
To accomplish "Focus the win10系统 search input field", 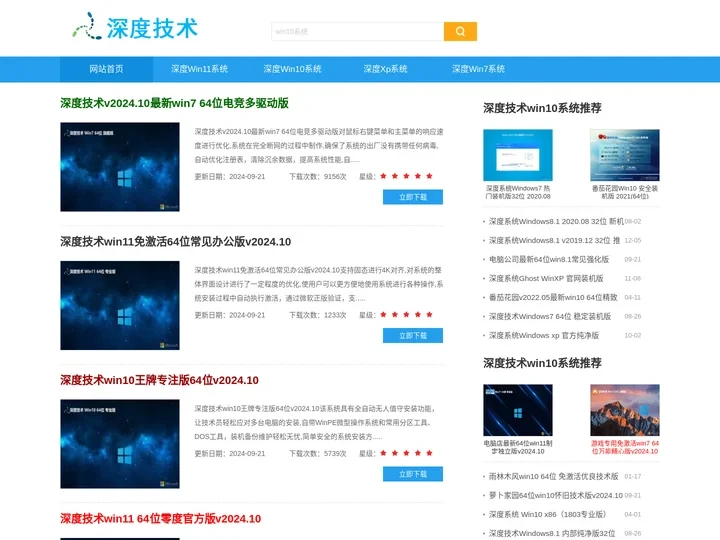I will coord(357,31).
